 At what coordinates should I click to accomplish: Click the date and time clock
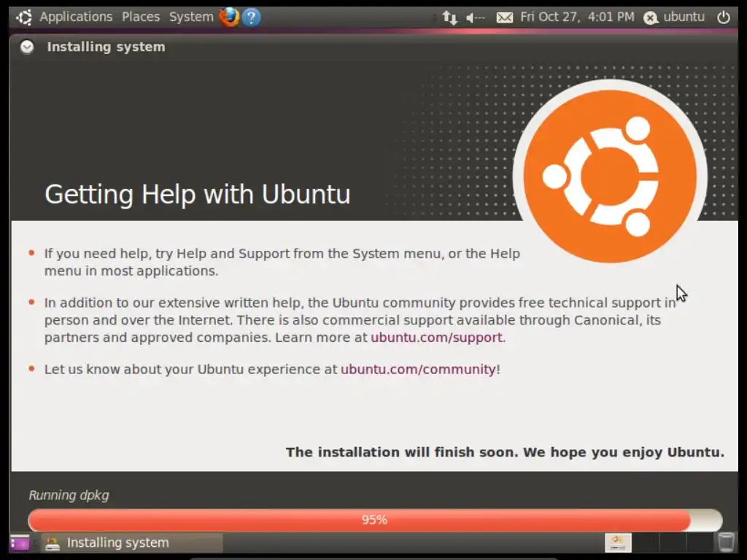tap(577, 17)
